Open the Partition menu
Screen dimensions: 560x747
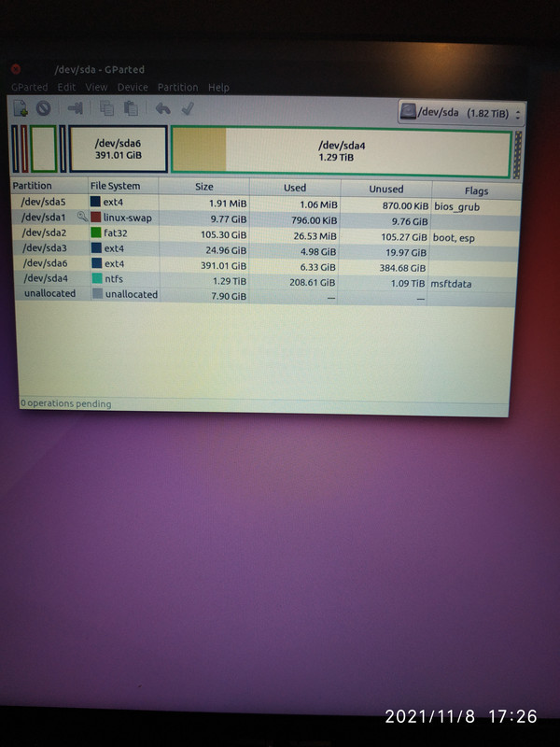(x=177, y=87)
